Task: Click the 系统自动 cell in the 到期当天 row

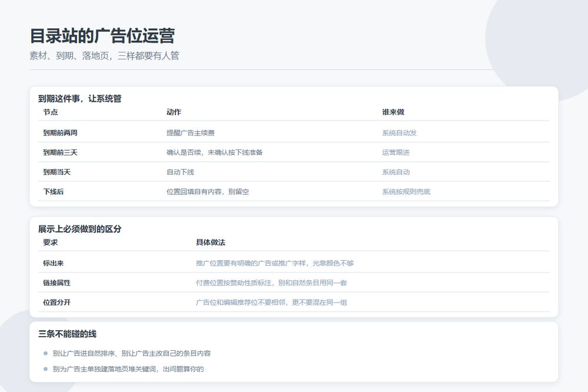Action: pos(396,172)
